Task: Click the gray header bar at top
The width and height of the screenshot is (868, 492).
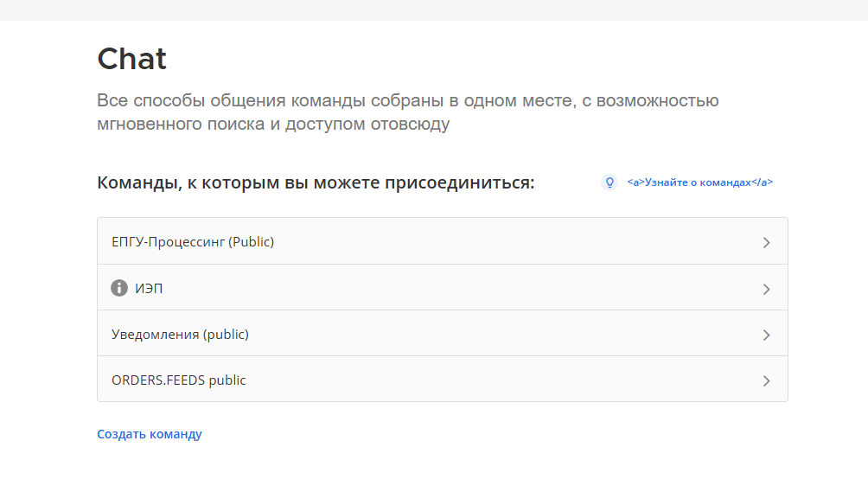Action: [434, 10]
